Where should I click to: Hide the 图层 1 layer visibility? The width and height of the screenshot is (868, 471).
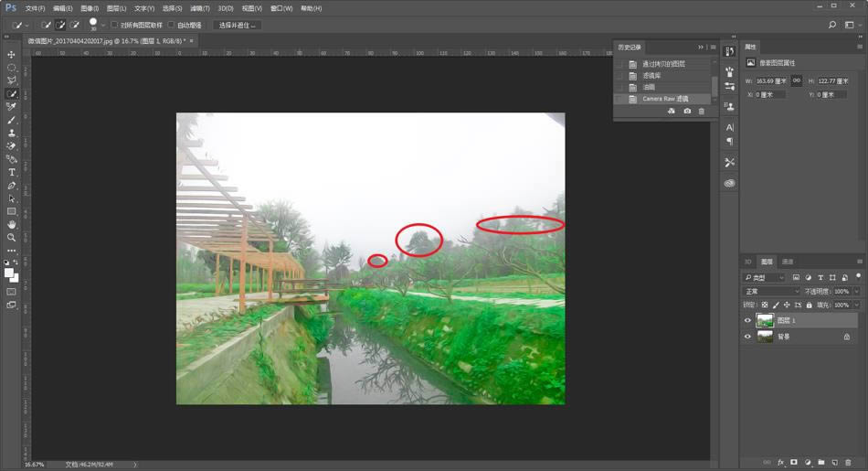pyautogui.click(x=747, y=320)
